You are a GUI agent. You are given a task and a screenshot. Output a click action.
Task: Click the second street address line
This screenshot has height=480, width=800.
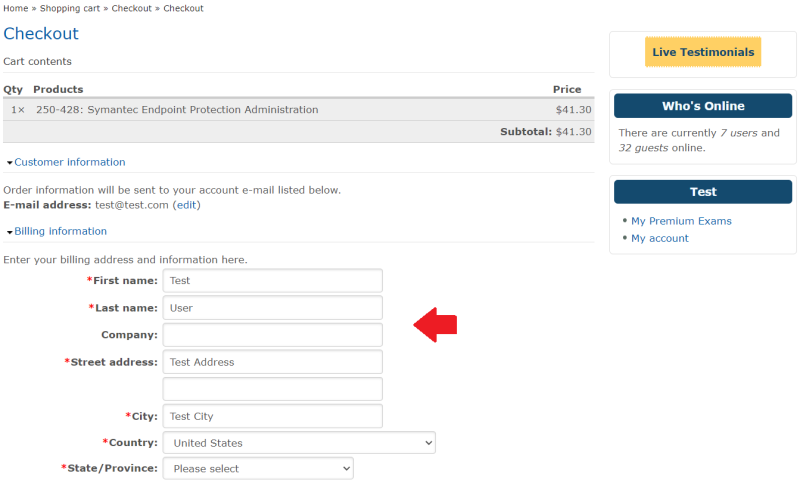pyautogui.click(x=272, y=389)
